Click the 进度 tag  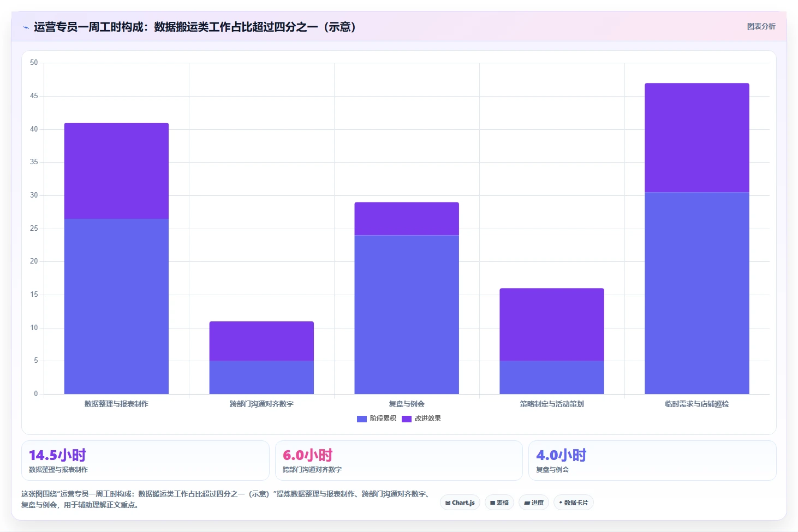click(x=533, y=503)
